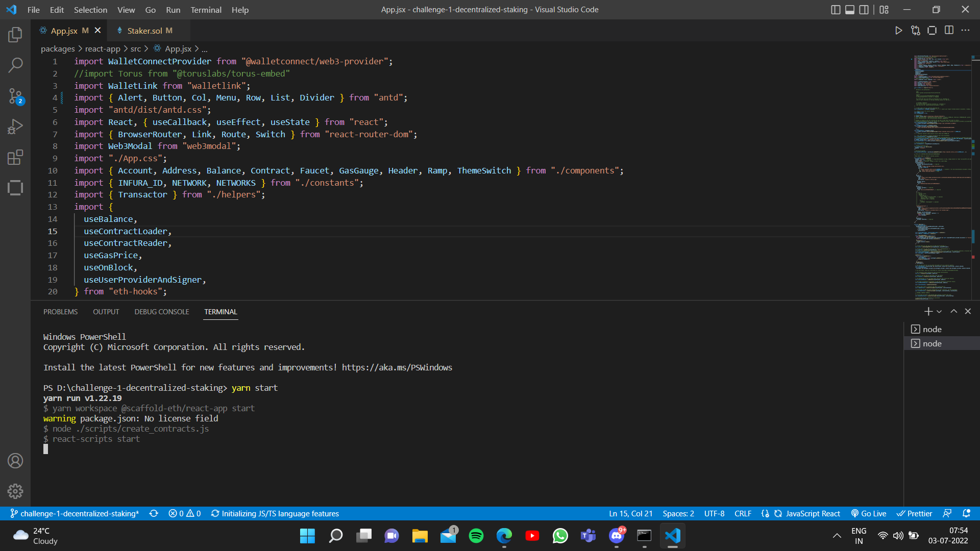Open the Source Control view
The image size is (980, 551).
click(x=15, y=96)
